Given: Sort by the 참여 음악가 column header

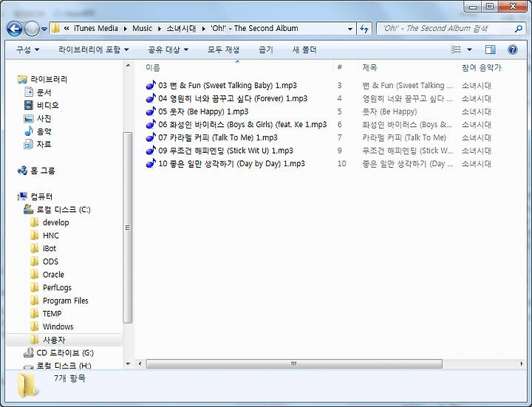Looking at the screenshot, I should click(x=482, y=68).
